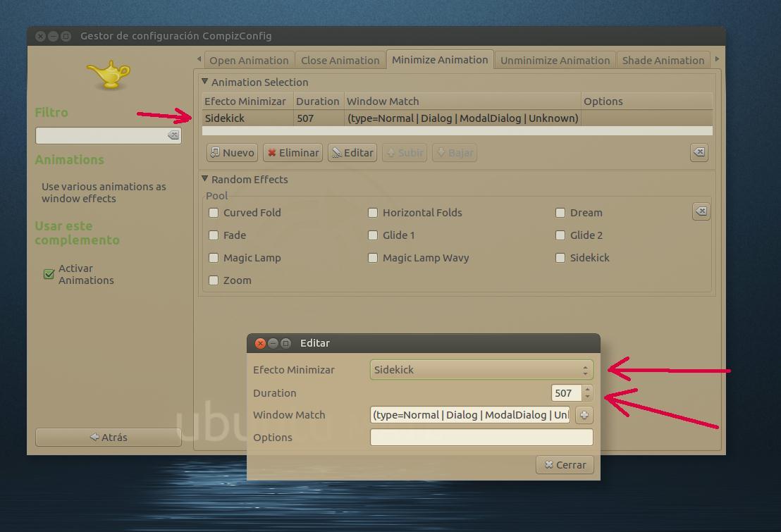Reset Random Effects pool icon
This screenshot has height=532, width=781.
701,211
